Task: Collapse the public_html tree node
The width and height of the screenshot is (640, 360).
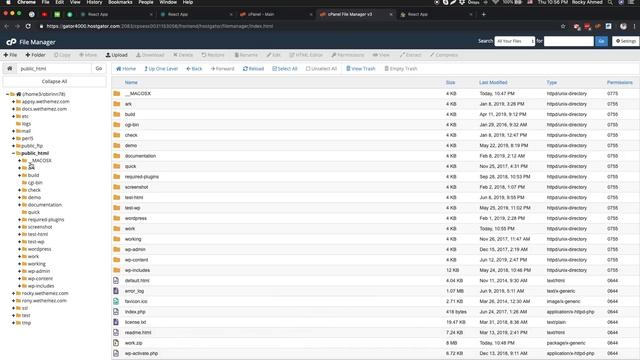Action: click(x=13, y=153)
